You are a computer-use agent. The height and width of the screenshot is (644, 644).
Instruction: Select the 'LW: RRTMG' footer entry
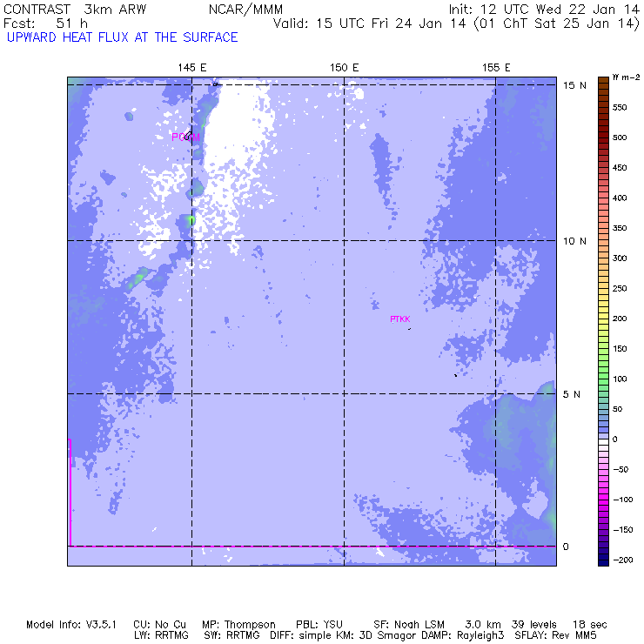pos(161,635)
